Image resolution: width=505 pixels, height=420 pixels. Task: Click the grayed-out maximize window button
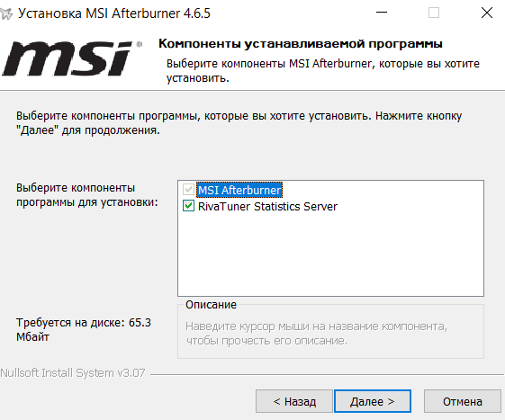pyautogui.click(x=434, y=13)
